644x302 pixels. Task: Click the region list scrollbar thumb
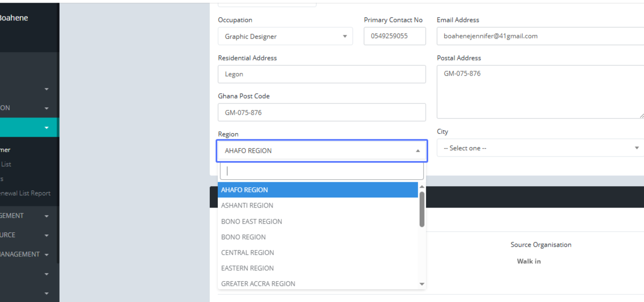tap(422, 209)
